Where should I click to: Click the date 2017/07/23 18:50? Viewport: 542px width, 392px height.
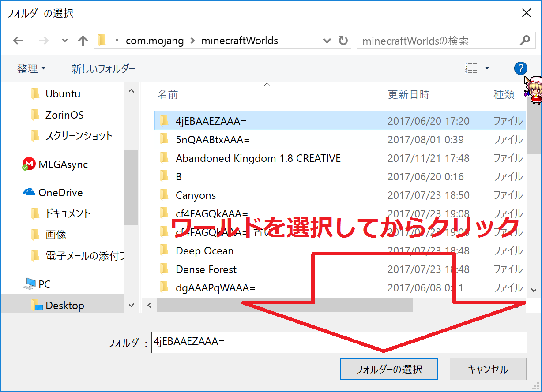429,195
